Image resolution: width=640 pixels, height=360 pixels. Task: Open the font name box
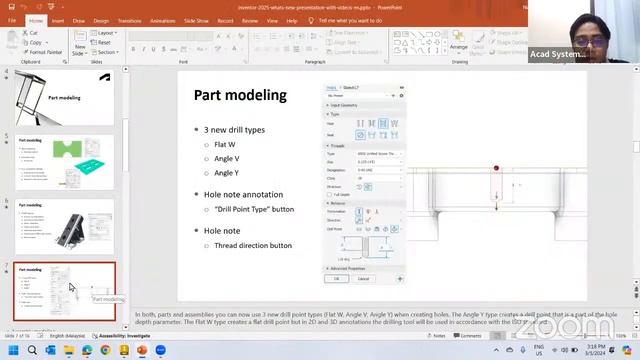pyautogui.click(x=159, y=36)
